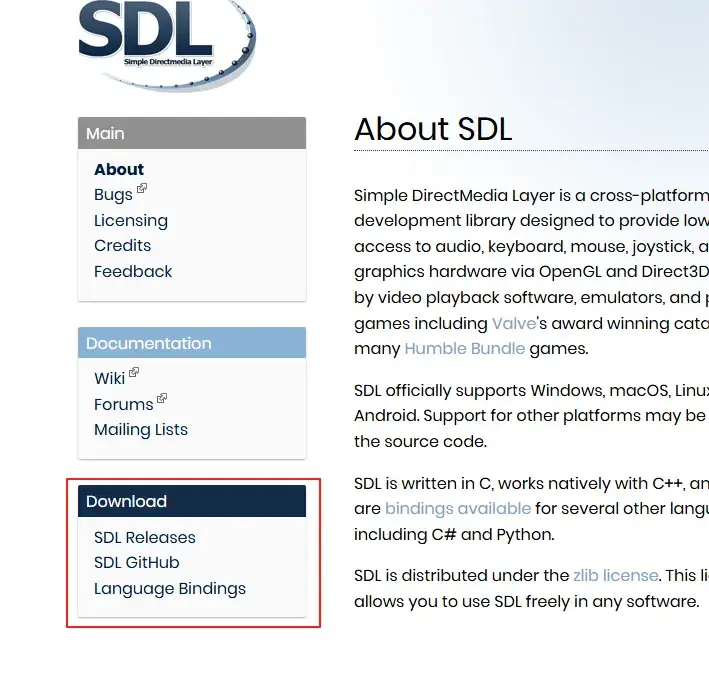Image resolution: width=709 pixels, height=696 pixels.
Task: Click the Main section header
Action: point(192,133)
